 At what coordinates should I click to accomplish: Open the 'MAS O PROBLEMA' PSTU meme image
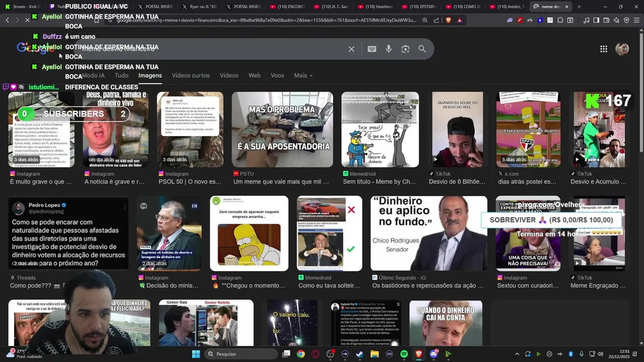click(282, 129)
